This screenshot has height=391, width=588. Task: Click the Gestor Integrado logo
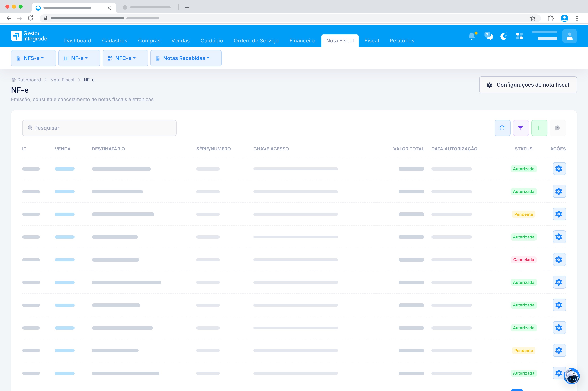click(x=29, y=36)
